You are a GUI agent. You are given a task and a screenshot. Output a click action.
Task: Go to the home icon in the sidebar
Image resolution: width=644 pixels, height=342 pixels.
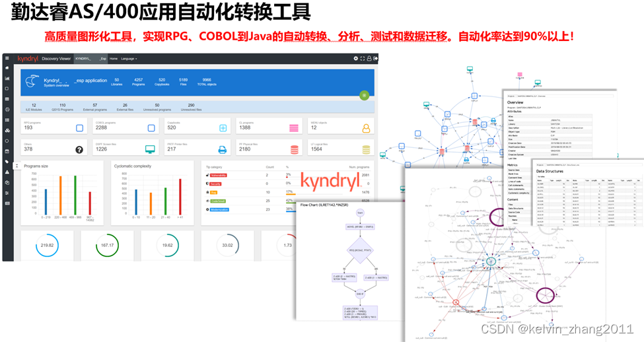tap(7, 68)
